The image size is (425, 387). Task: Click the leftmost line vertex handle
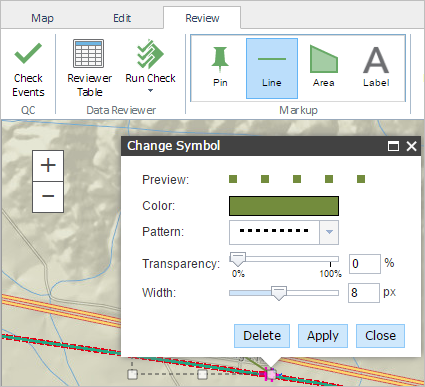point(132,374)
